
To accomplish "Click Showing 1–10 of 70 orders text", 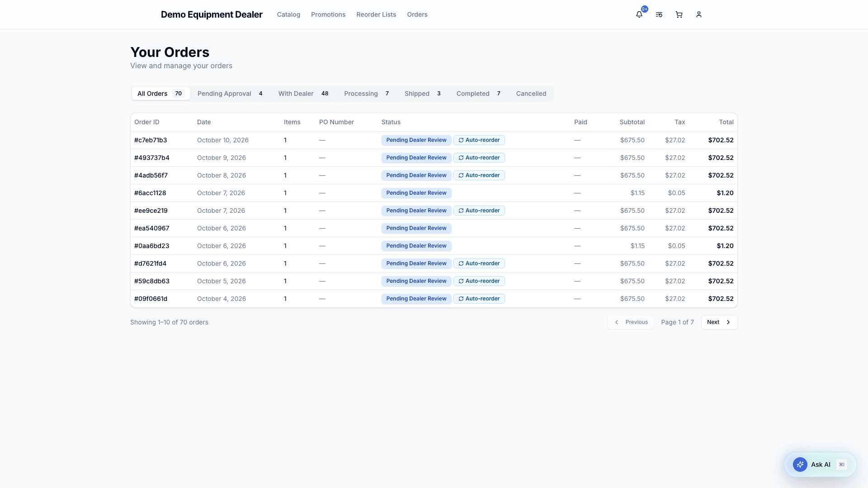I will (169, 322).
